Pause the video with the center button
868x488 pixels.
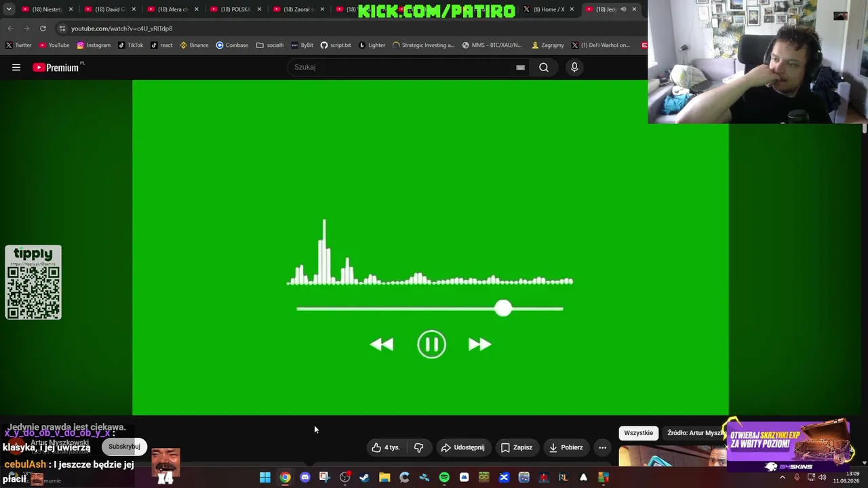(x=431, y=344)
